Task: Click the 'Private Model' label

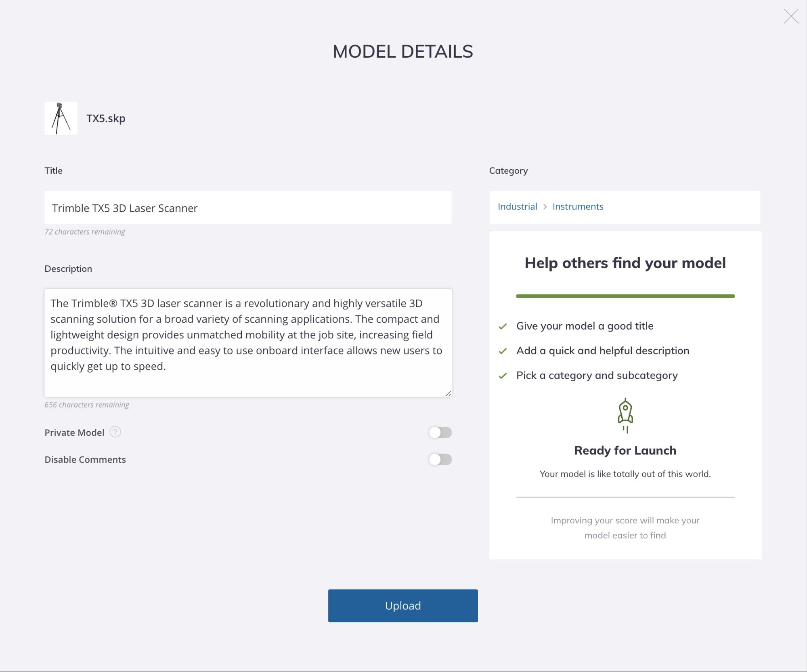Action: pyautogui.click(x=74, y=433)
